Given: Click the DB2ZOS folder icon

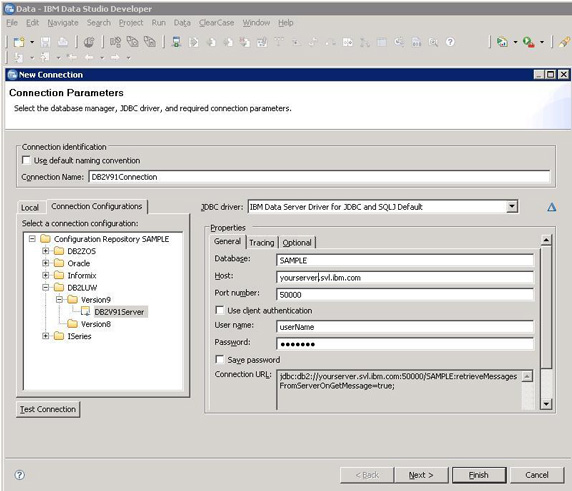Looking at the screenshot, I should (59, 251).
